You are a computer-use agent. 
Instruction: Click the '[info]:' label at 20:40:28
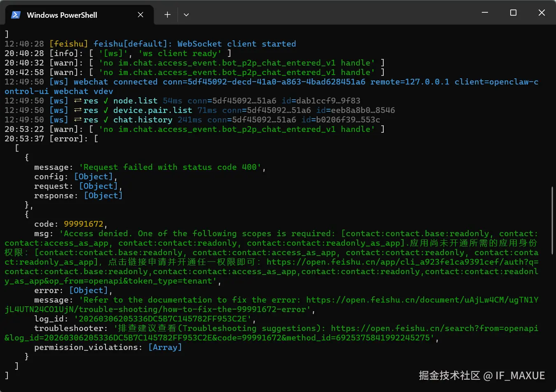click(66, 54)
